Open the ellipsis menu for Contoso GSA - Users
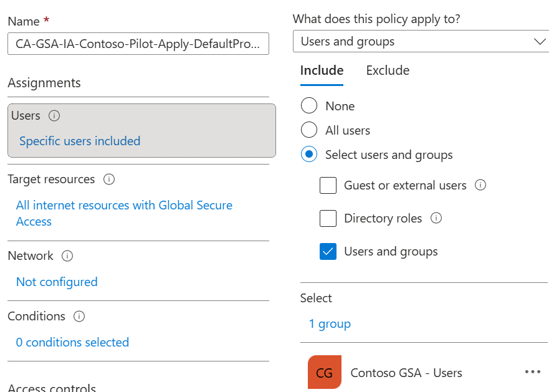The image size is (549, 392). tap(533, 372)
